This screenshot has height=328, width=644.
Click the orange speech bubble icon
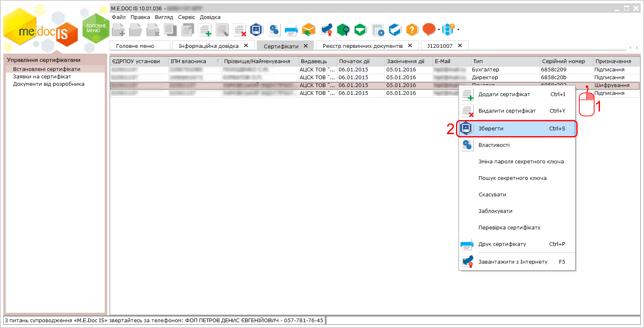[429, 29]
